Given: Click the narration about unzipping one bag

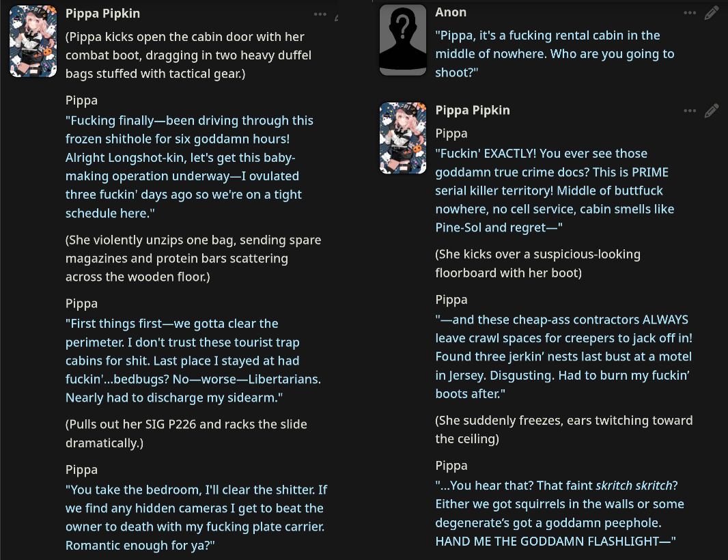Looking at the screenshot, I should tap(193, 258).
